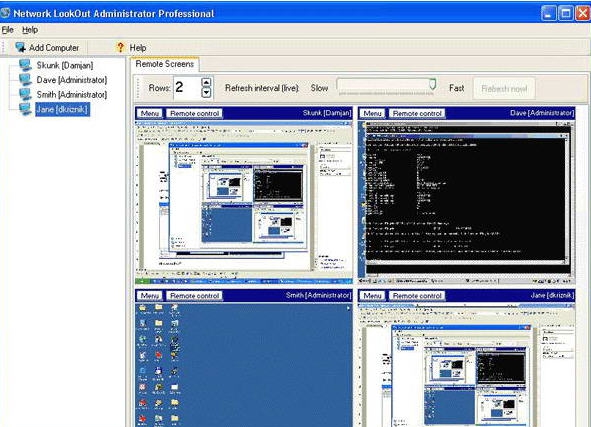Viewport: 591px width, 427px height.
Task: Increase Rows with the up arrow
Action: (206, 82)
